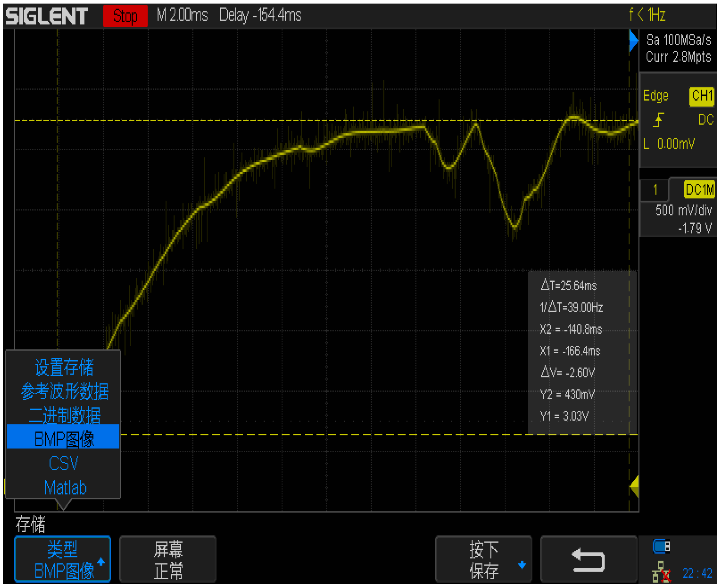
Task: Click the 屏幕 正常 screen mode button
Action: (x=168, y=559)
